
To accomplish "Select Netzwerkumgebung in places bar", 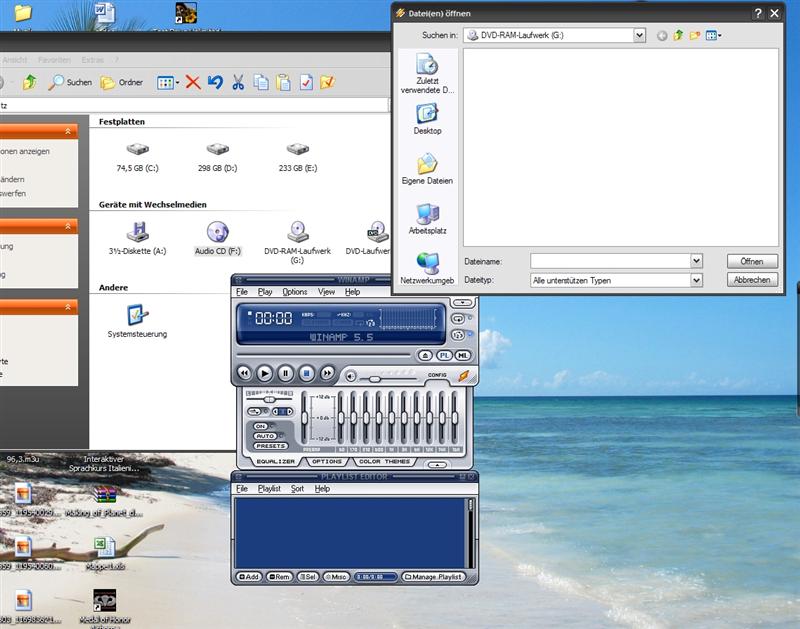I will click(427, 268).
